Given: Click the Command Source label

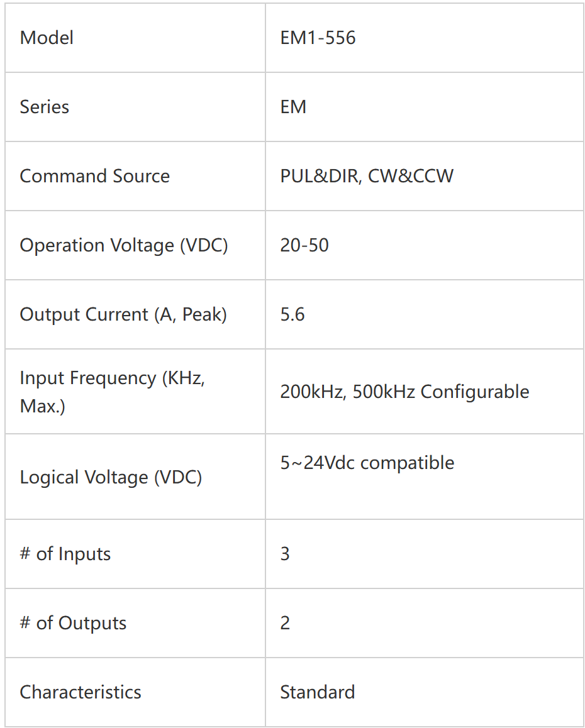Looking at the screenshot, I should [95, 176].
